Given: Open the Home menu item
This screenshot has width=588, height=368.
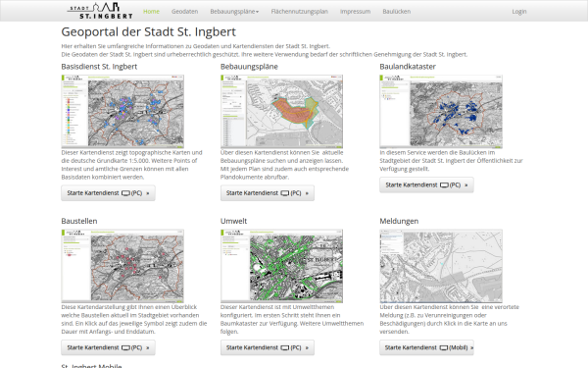Looking at the screenshot, I should (x=151, y=11).
